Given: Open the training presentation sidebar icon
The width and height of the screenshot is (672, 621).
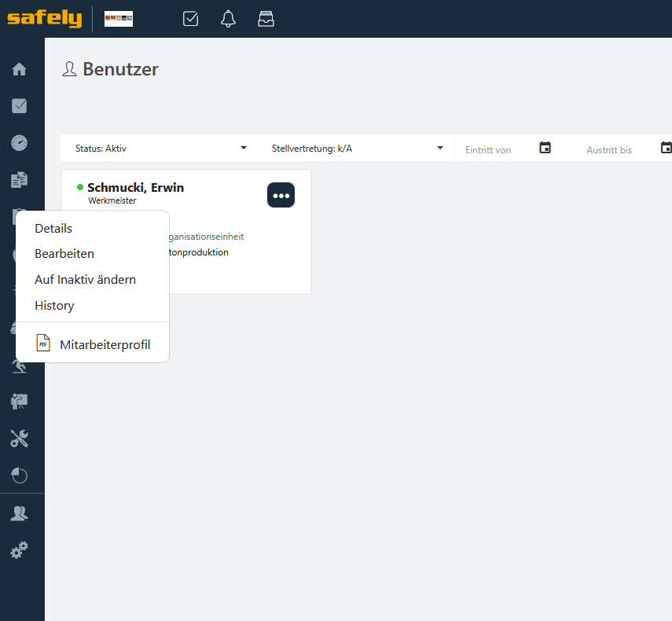Looking at the screenshot, I should 20,402.
